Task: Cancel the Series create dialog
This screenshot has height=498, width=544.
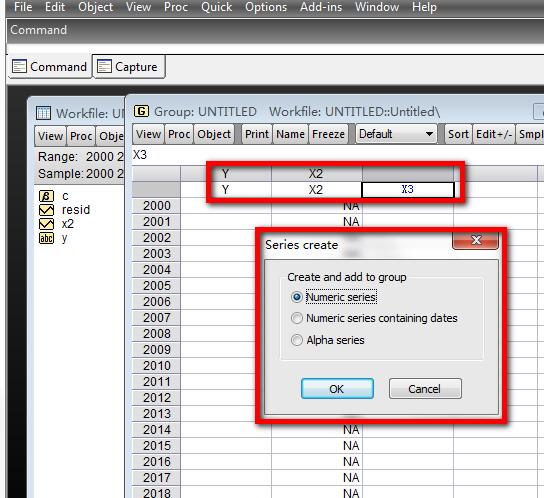Action: click(425, 389)
